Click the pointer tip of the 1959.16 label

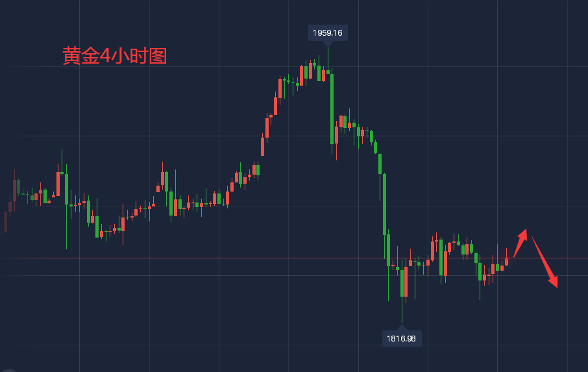(328, 43)
